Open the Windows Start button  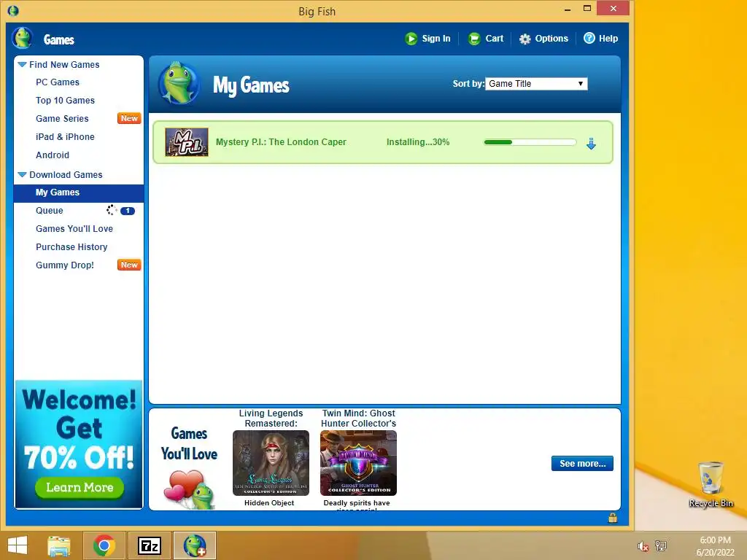[x=18, y=545]
